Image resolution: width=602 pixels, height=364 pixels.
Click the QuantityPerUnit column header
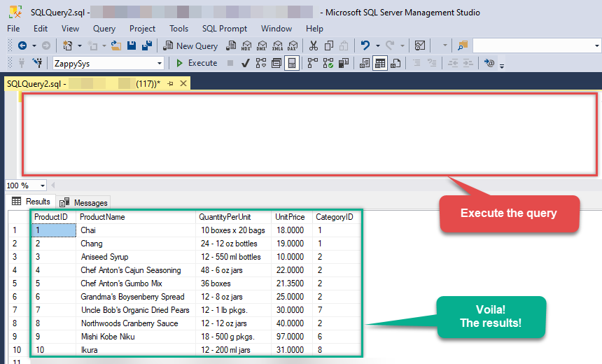pos(233,217)
